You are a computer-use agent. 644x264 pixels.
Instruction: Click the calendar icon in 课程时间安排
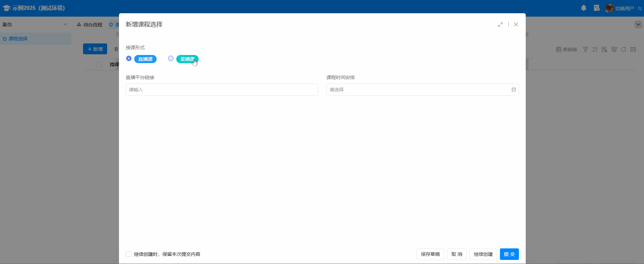514,90
